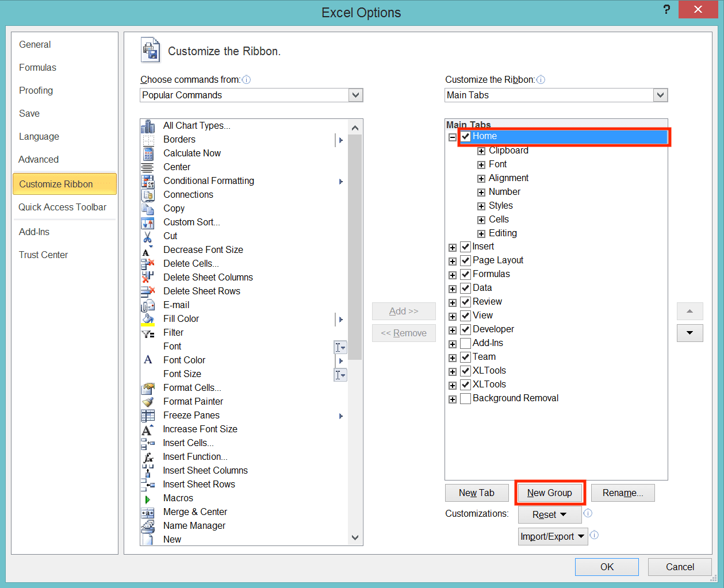Click the Insert Function fx icon
The height and width of the screenshot is (588, 724).
148,458
